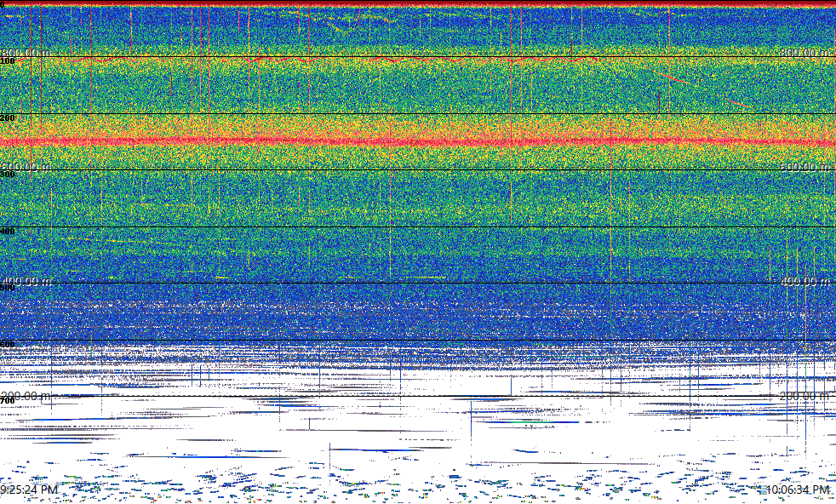Select the depth scale label 400
Image resolution: width=836 pixels, height=504 pixels.
click(8, 231)
